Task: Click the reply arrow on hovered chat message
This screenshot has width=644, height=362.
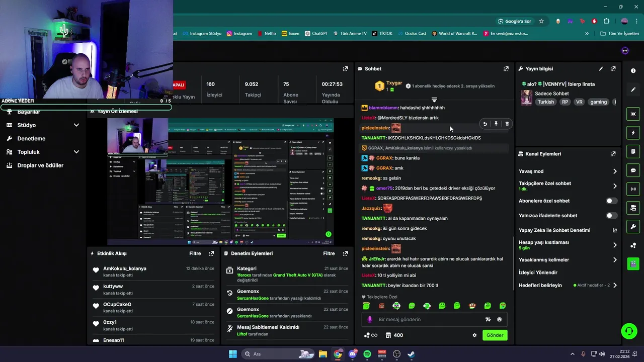Action: click(485, 124)
